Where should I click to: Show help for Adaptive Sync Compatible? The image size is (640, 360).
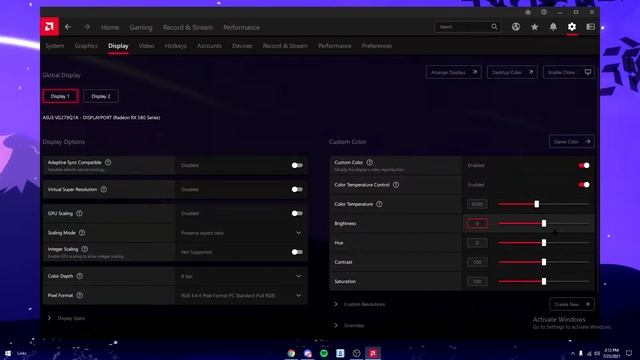click(x=108, y=162)
